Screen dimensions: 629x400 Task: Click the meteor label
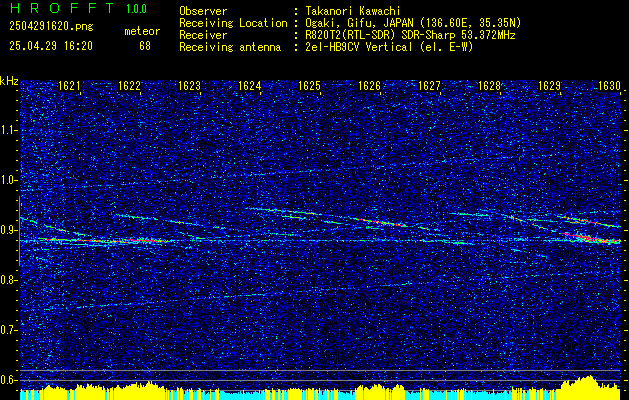[x=142, y=31]
